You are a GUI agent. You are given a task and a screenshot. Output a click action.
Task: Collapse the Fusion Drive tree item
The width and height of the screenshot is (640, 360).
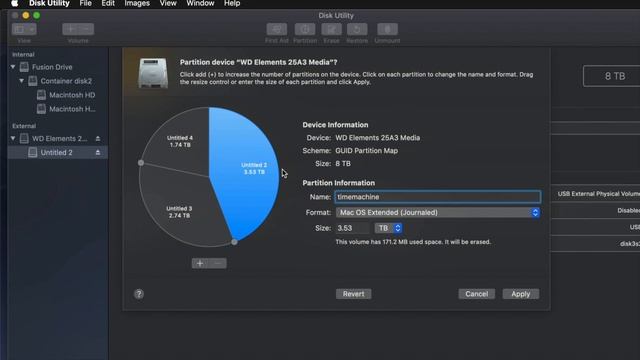tap(13, 67)
